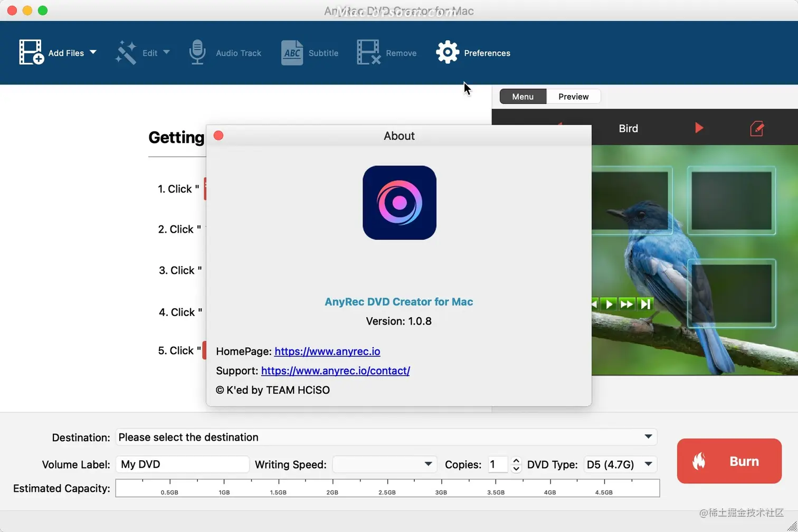
Task: Click the K'ed by TEAM HCiSO text
Action: tap(273, 391)
